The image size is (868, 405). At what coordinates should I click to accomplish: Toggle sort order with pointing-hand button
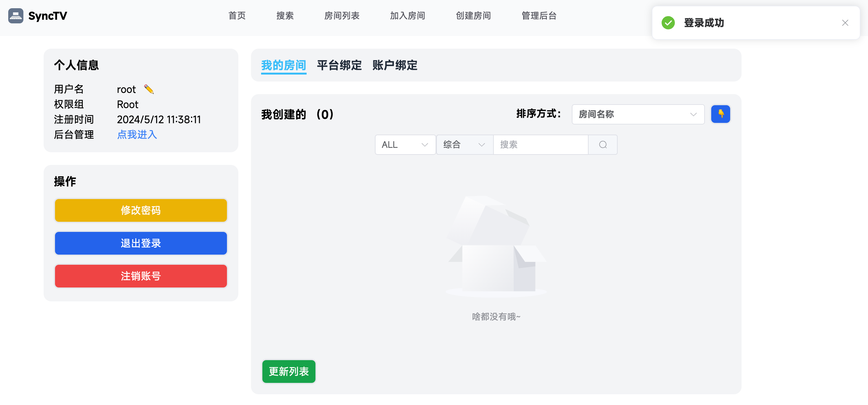coord(720,114)
